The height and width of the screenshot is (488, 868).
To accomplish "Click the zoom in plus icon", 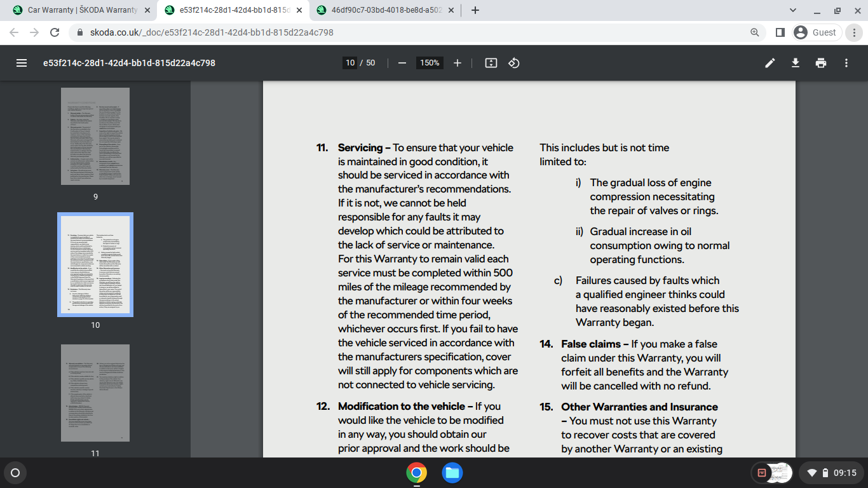I will click(458, 63).
